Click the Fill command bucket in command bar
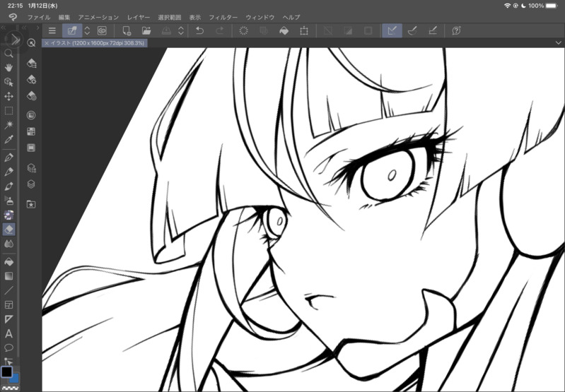This screenshot has height=392, width=565. pyautogui.click(x=284, y=30)
